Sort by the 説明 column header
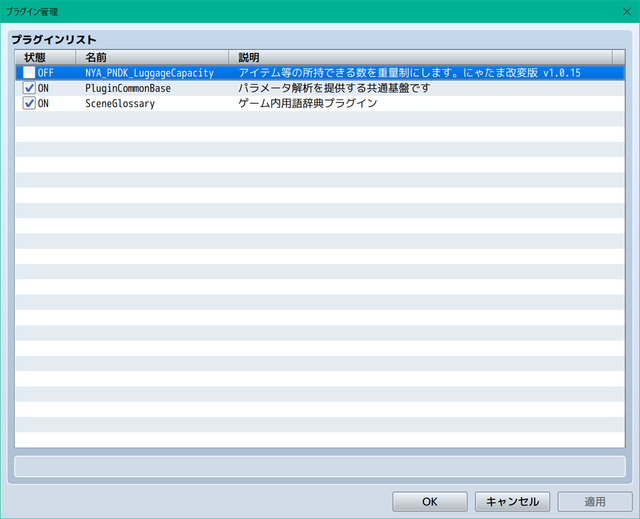Image resolution: width=640 pixels, height=519 pixels. 420,57
